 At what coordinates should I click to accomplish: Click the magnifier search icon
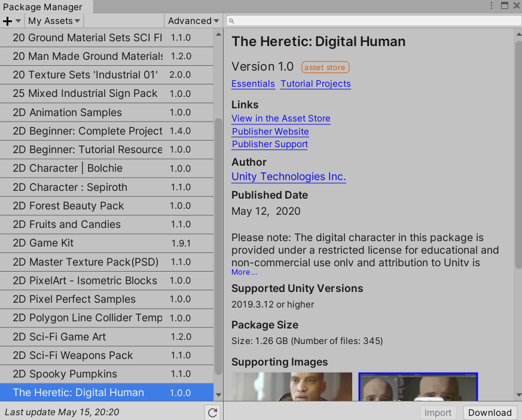[x=231, y=21]
